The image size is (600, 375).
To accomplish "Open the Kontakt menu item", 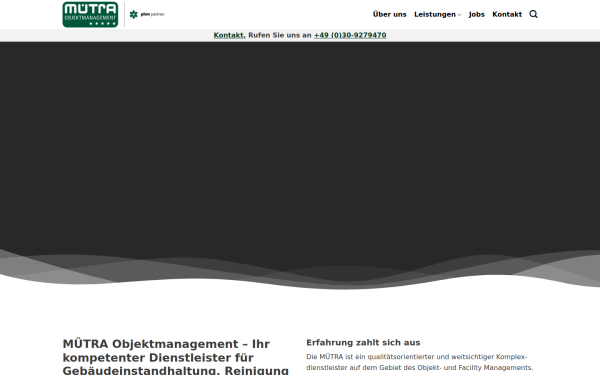I will (507, 15).
